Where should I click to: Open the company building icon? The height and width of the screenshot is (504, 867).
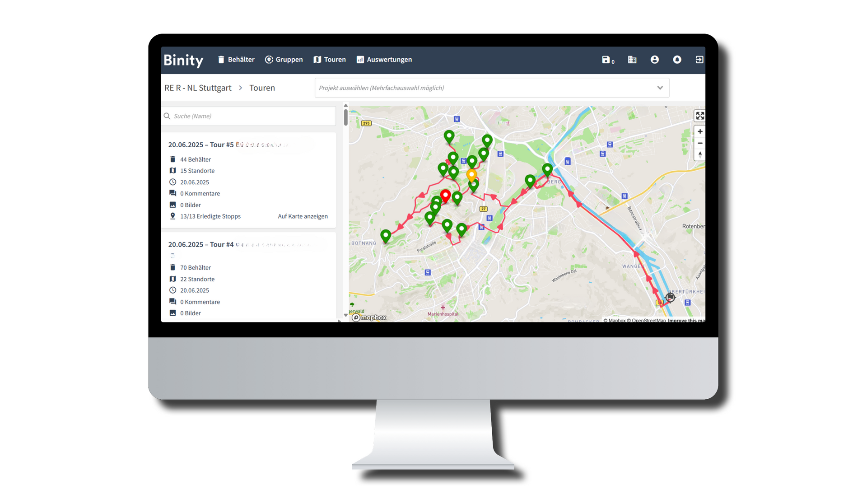(x=632, y=60)
